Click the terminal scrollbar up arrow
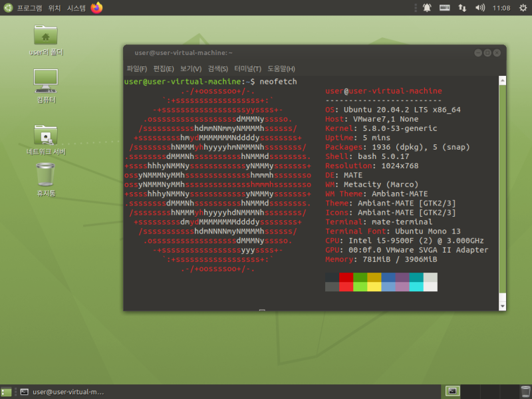This screenshot has height=399, width=532. tap(503, 80)
